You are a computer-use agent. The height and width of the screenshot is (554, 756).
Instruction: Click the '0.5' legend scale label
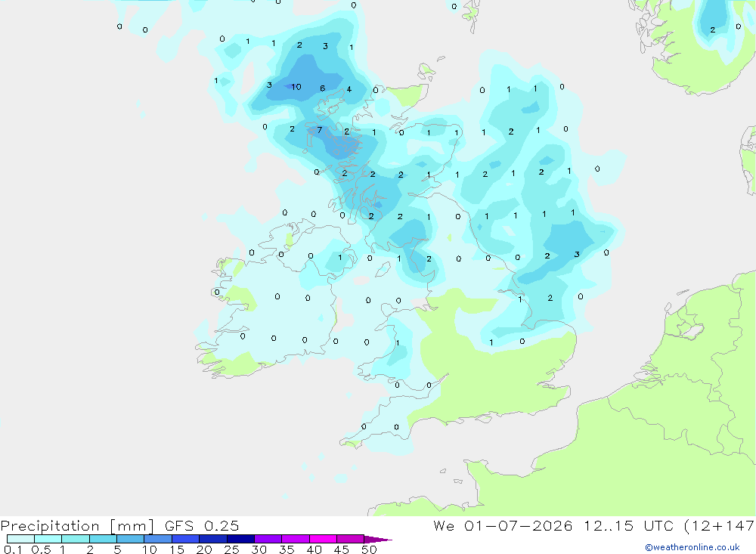click(x=42, y=549)
